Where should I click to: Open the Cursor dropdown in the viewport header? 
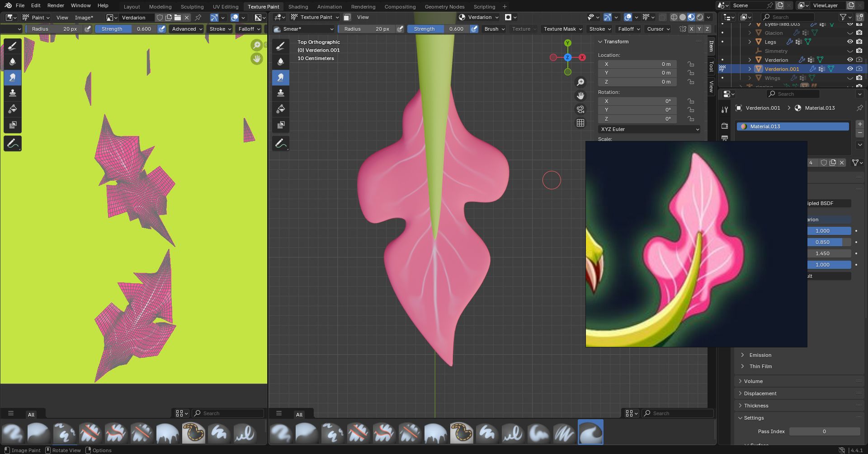659,29
